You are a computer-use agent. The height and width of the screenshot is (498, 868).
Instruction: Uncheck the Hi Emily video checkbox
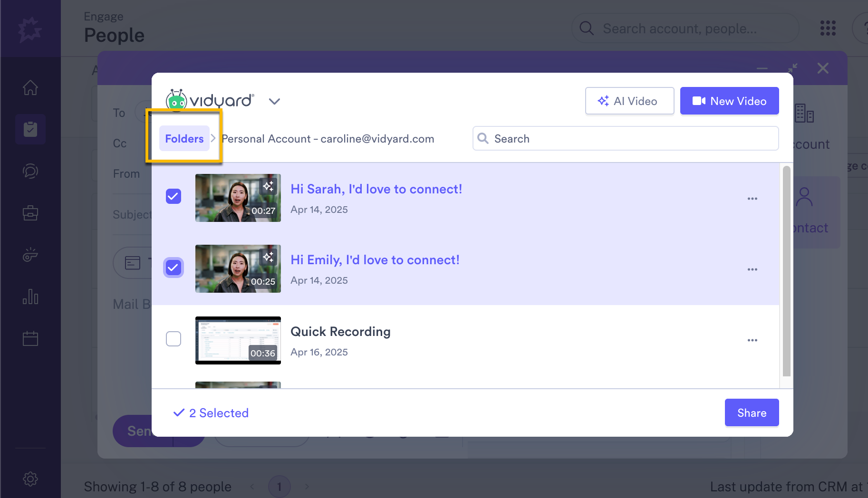pyautogui.click(x=174, y=268)
